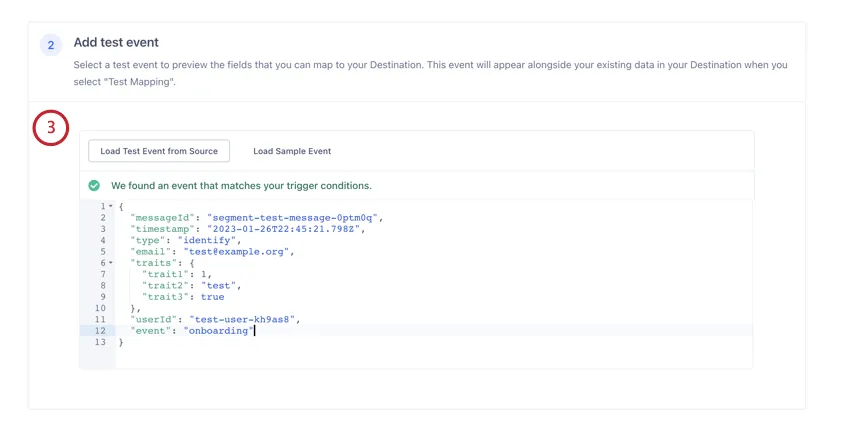
Task: Click the trait3 true value
Action: tap(212, 297)
